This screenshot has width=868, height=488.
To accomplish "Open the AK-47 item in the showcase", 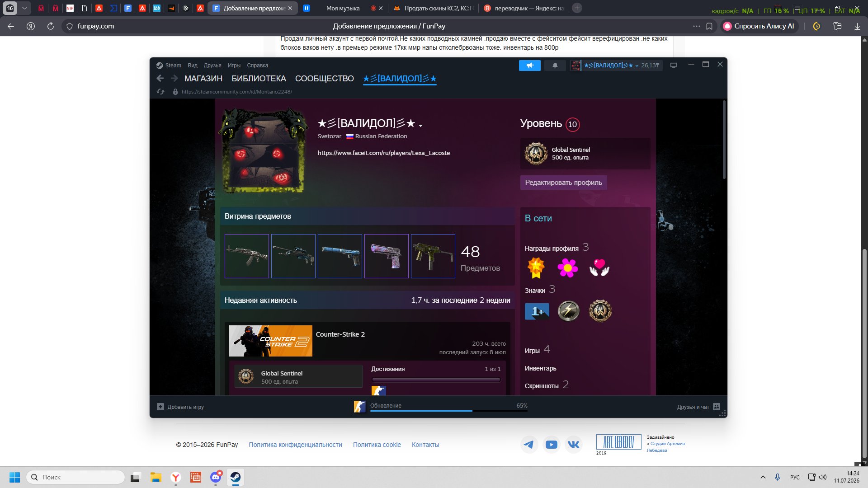I will (247, 256).
